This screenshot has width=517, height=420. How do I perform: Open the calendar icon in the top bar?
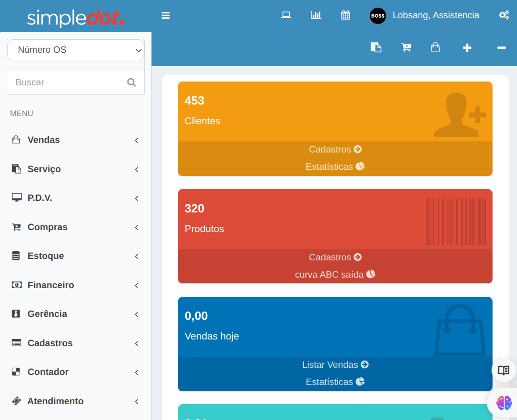(345, 15)
